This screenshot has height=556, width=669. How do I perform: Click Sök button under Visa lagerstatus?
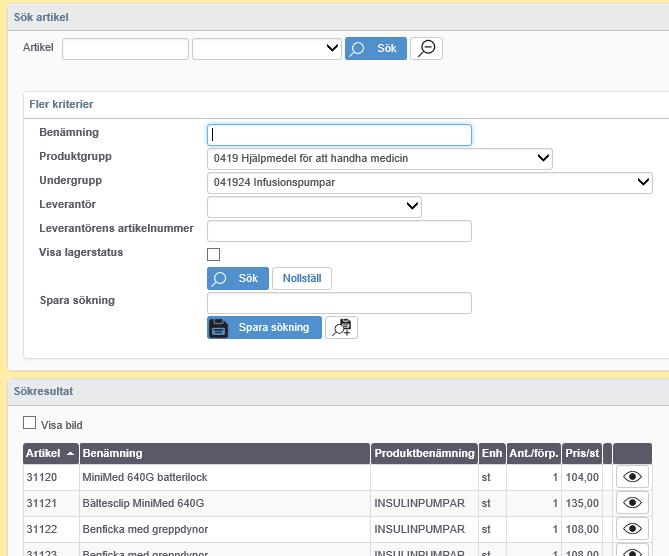[x=238, y=278]
